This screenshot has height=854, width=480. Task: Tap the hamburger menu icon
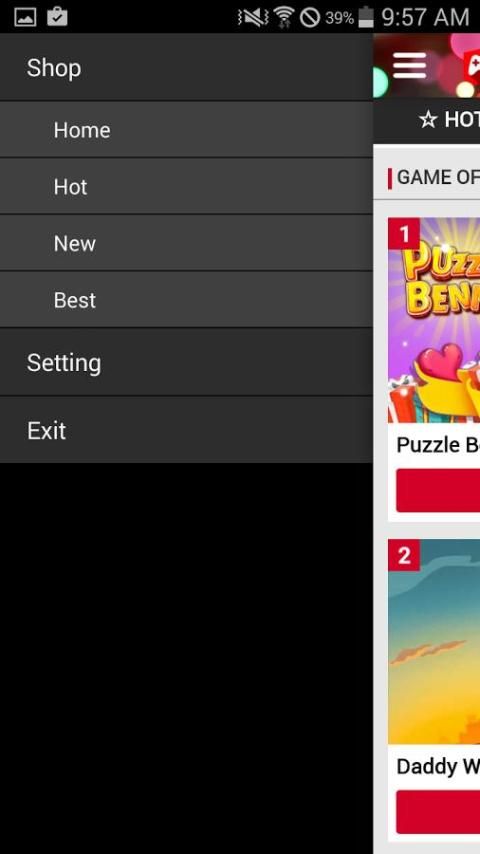[409, 66]
